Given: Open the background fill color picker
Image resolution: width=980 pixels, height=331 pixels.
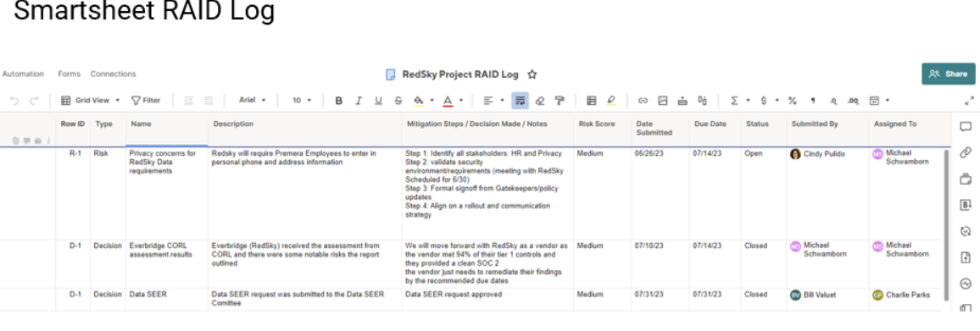Looking at the screenshot, I should click(420, 101).
